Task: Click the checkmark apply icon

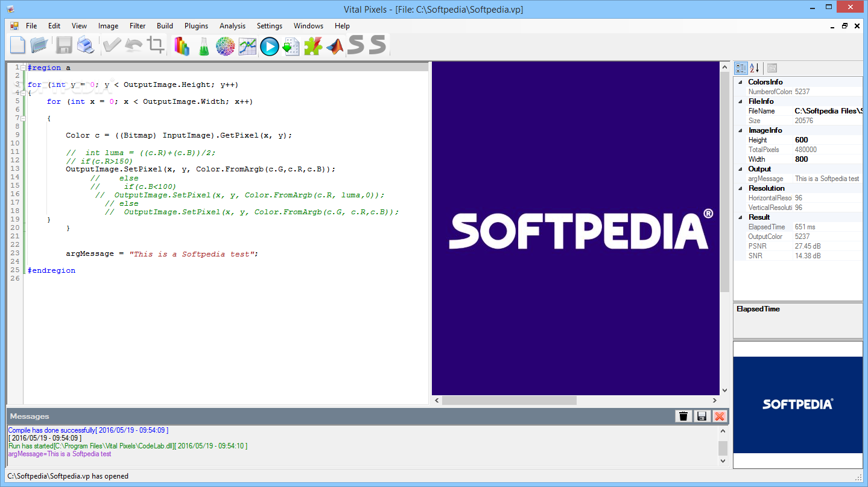Action: 112,46
